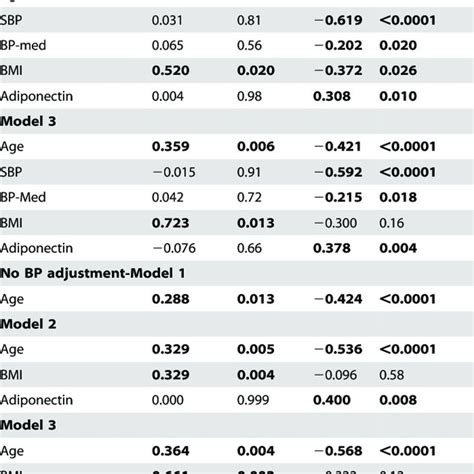Click Adiponectin p-value 0.999
This screenshot has width=474, height=474.
[253, 400]
